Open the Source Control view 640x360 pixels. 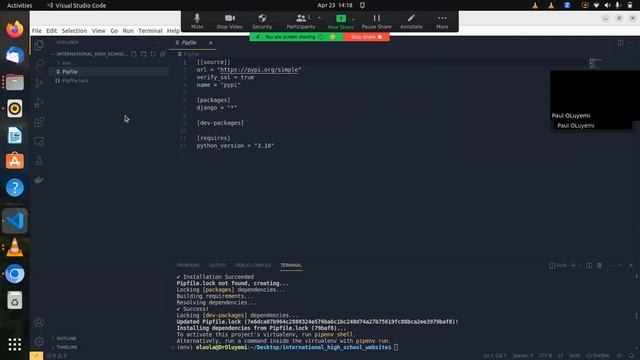pyautogui.click(x=39, y=84)
